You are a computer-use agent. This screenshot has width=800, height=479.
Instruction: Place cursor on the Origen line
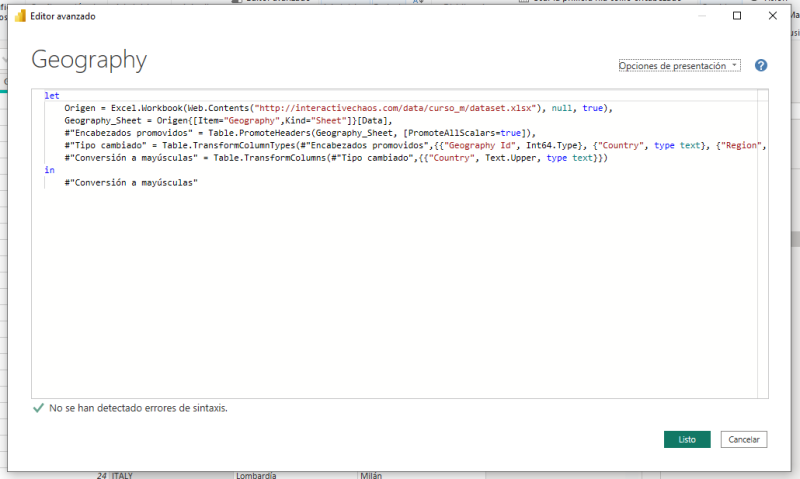[x=300, y=108]
